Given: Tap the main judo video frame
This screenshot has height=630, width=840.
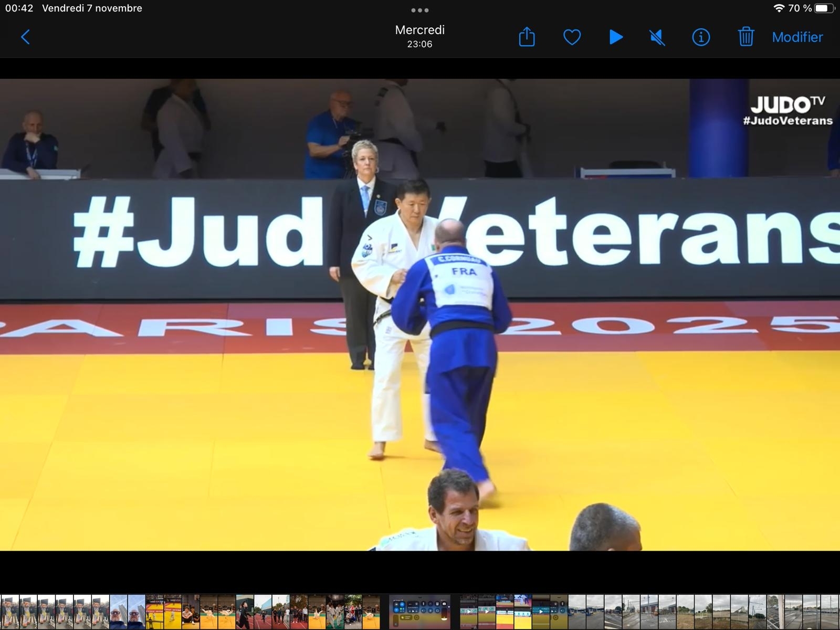Looking at the screenshot, I should pos(420,315).
